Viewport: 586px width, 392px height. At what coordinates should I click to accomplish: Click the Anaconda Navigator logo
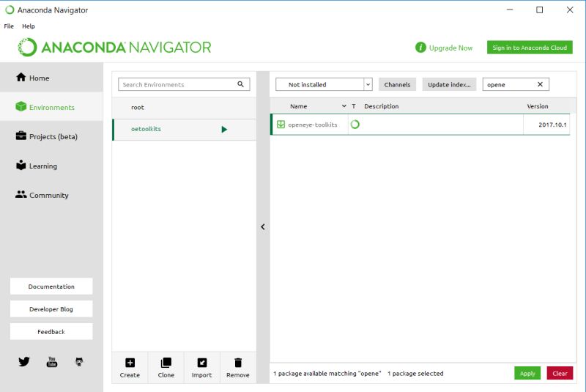pyautogui.click(x=114, y=48)
